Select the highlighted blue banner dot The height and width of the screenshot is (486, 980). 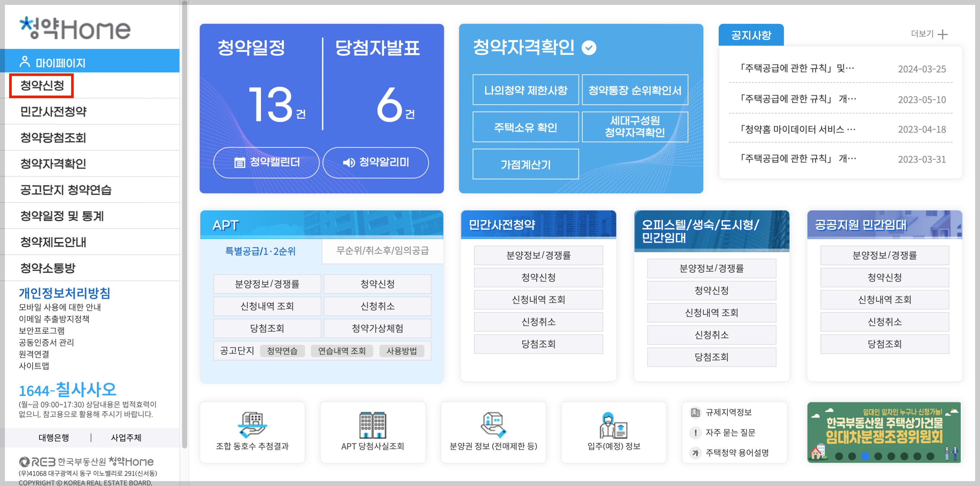865,456
